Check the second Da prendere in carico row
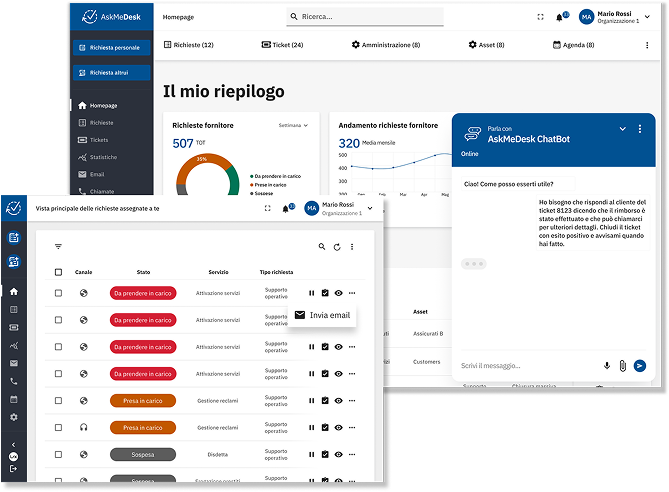The height and width of the screenshot is (492, 669). tap(58, 320)
